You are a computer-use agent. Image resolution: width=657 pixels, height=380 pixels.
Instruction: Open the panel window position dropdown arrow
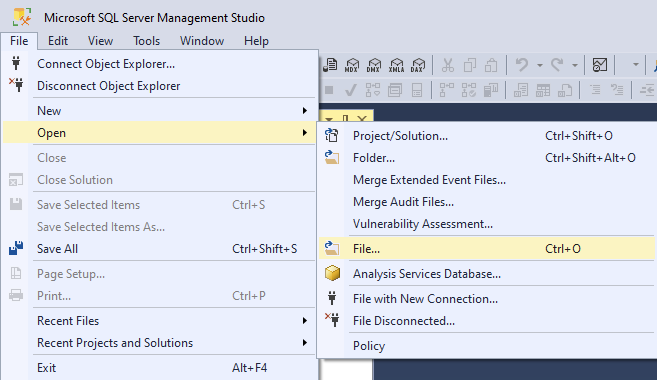pos(329,119)
